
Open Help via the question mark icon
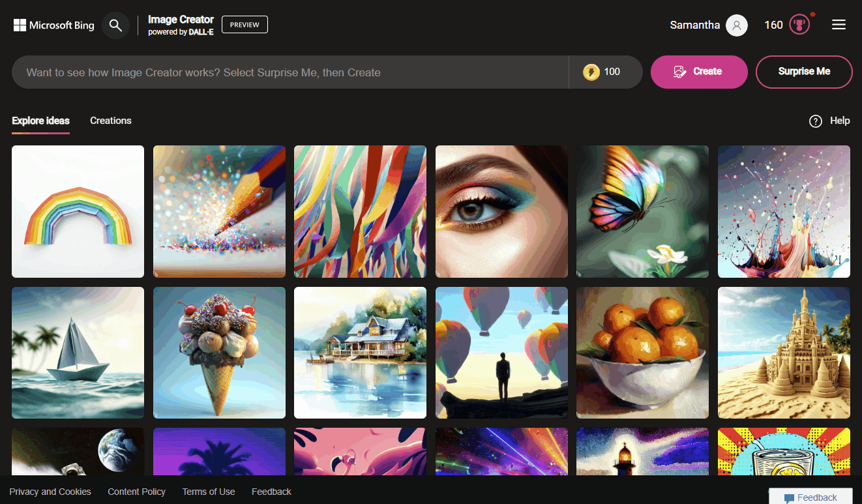[815, 121]
